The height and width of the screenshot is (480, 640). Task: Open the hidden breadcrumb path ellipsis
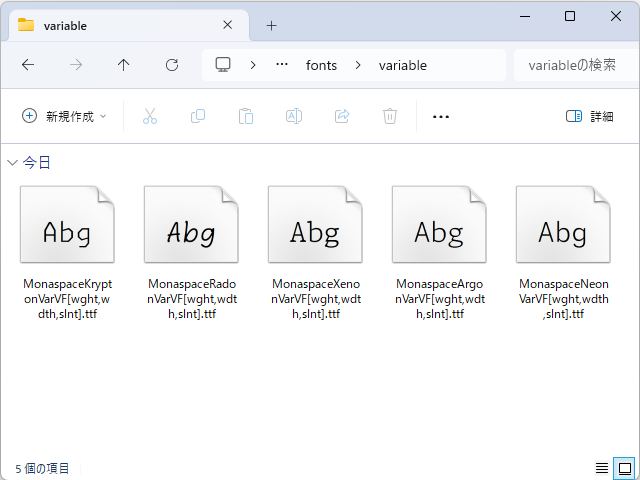click(282, 64)
